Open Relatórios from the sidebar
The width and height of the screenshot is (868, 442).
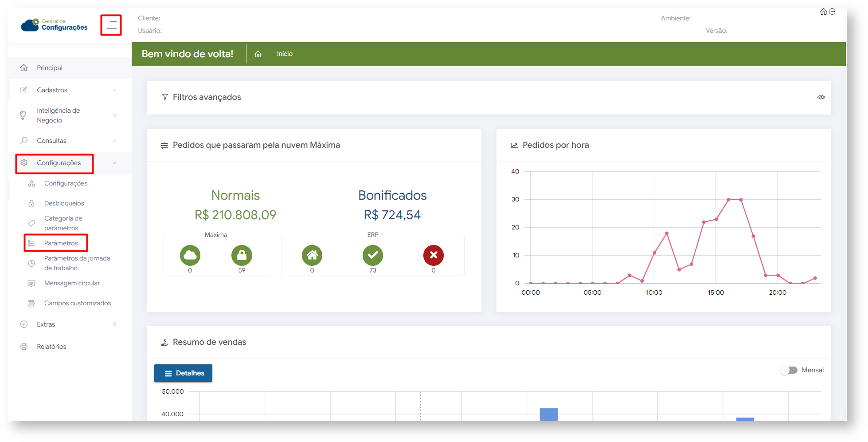(x=51, y=347)
